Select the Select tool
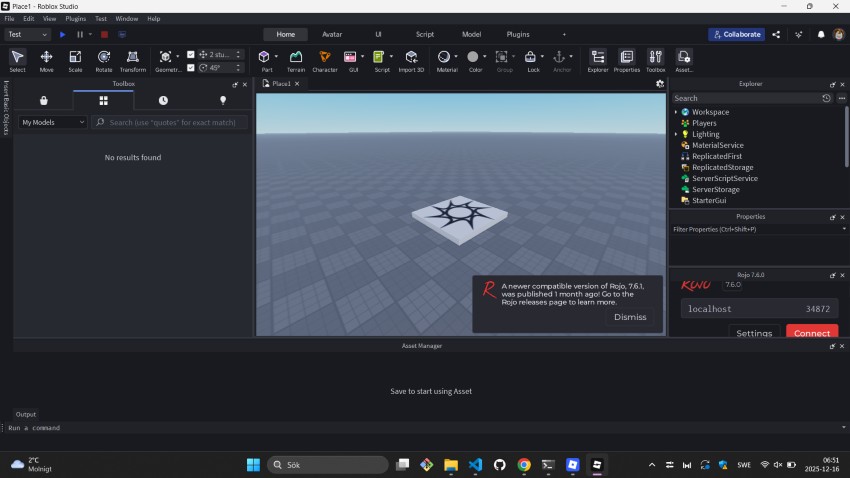850x478 pixels. tap(17, 60)
